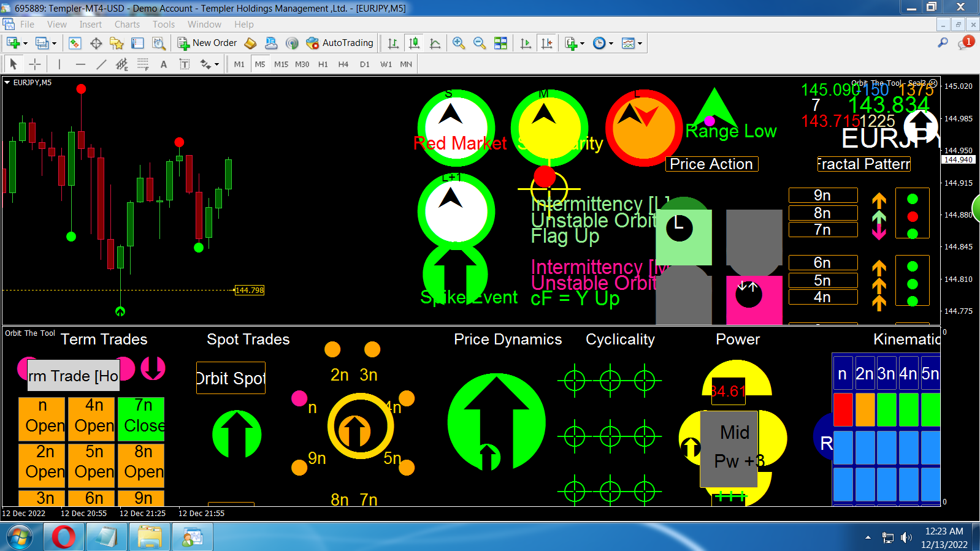
Task: Click the search magnifier icon
Action: (943, 42)
